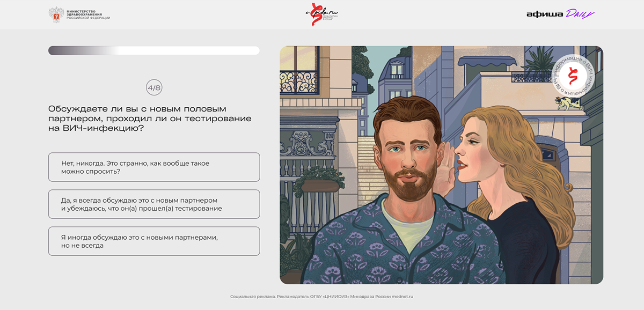Click the question text about HIV testing
The width and height of the screenshot is (644, 310).
click(150, 119)
